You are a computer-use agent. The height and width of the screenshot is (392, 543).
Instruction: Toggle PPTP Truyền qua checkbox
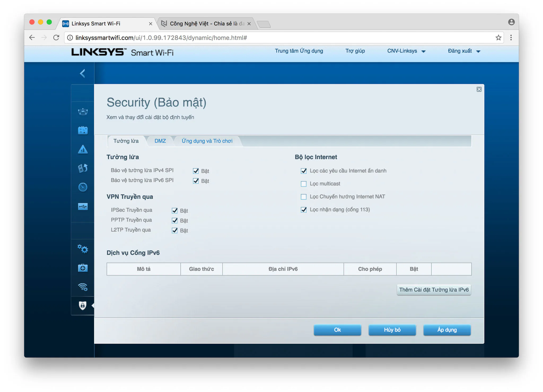tap(174, 220)
